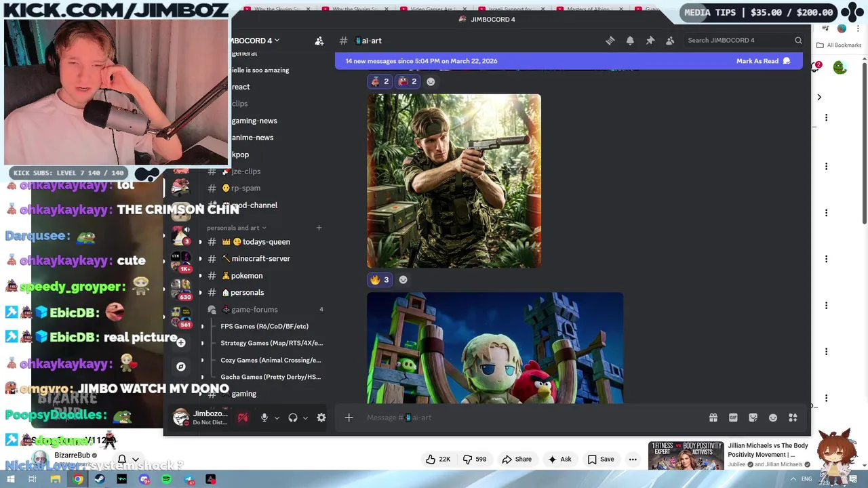Screen dimensions: 868x488
Task: Open apps launcher icon in message bar
Action: point(793,418)
